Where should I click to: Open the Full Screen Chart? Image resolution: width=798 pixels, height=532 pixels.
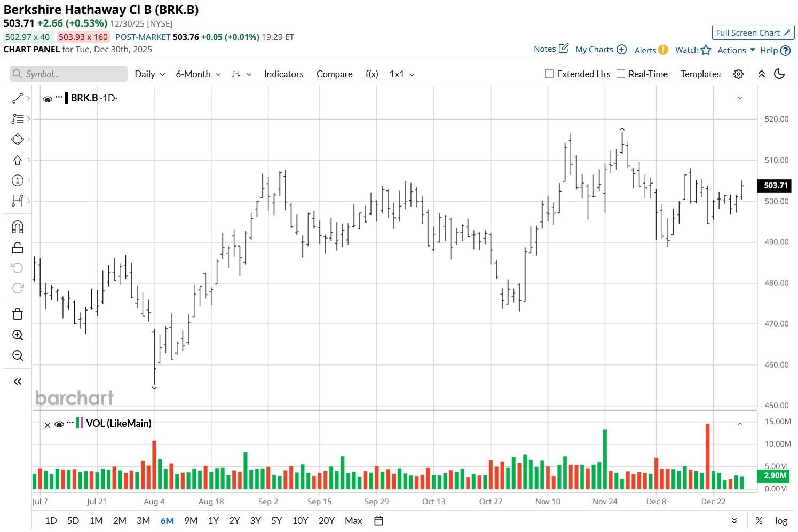point(753,33)
